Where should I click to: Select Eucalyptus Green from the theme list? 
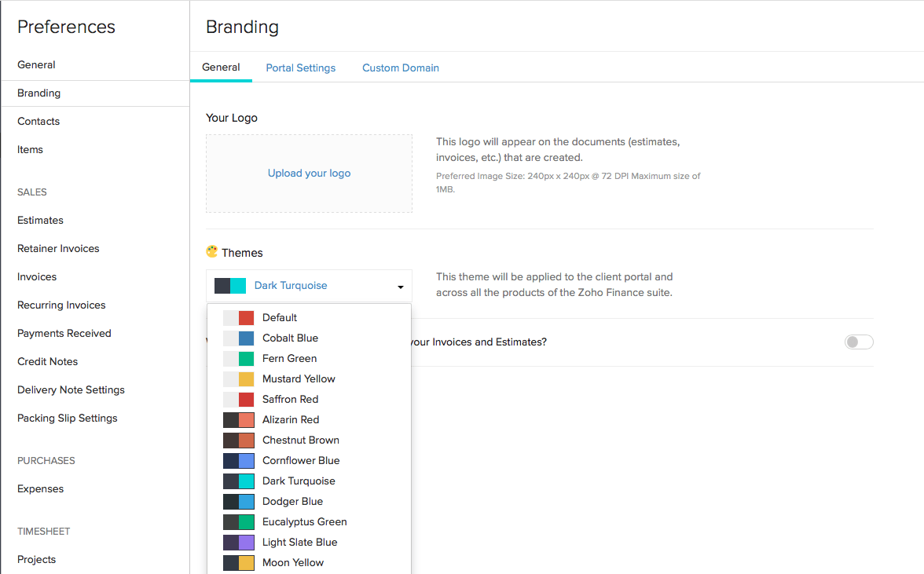pos(304,521)
